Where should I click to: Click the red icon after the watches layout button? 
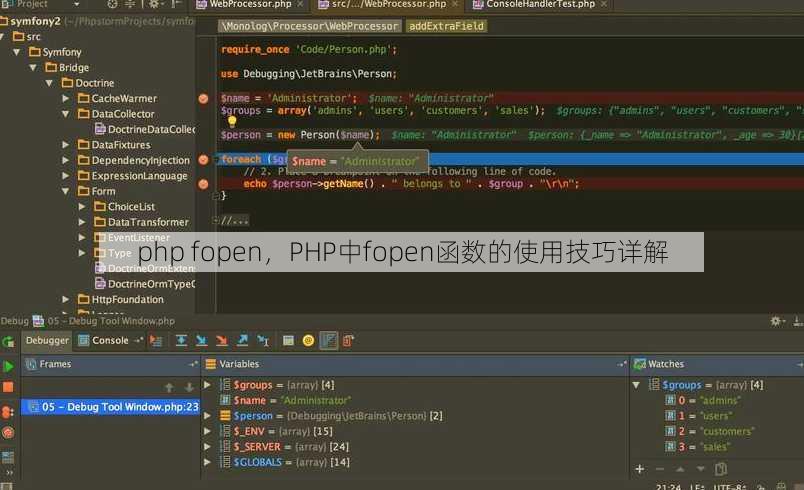(x=348, y=341)
